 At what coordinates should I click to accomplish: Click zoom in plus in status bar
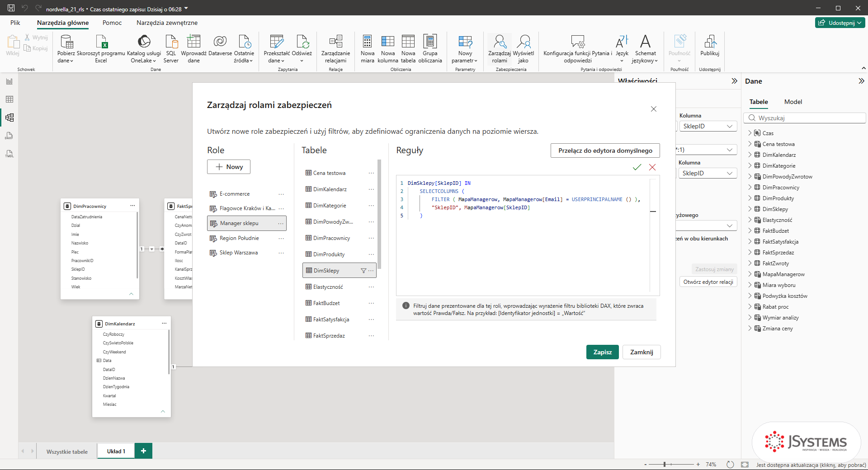(x=698, y=464)
